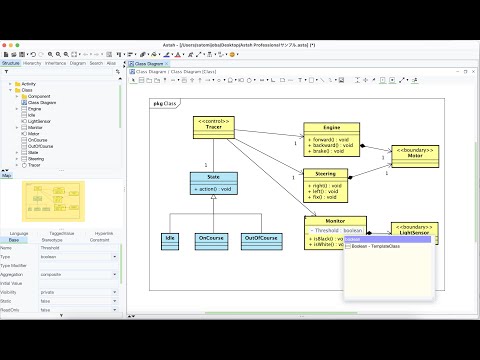This screenshot has height=360, width=480.
Task: Click the Fit in Window icon
Action: point(74,54)
